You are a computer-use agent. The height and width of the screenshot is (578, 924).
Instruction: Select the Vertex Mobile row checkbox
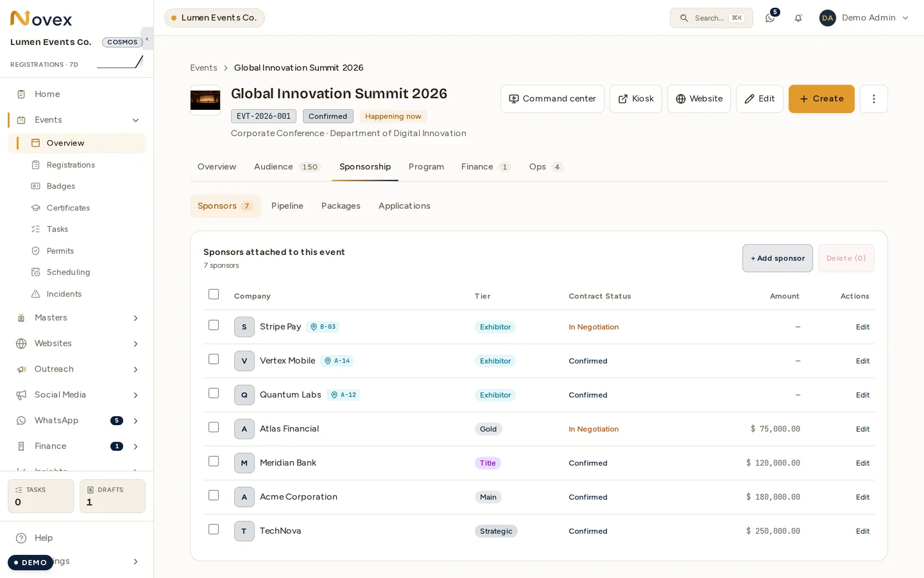point(214,359)
